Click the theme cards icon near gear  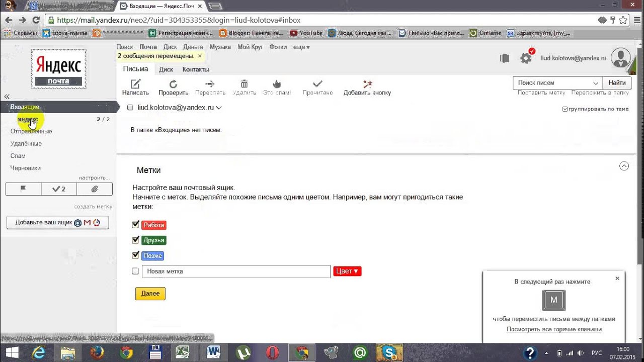[505, 58]
